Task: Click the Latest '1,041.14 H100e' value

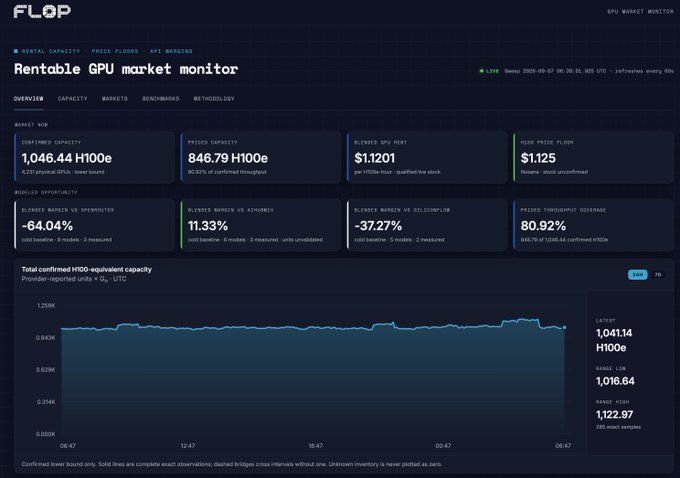Action: 614,340
